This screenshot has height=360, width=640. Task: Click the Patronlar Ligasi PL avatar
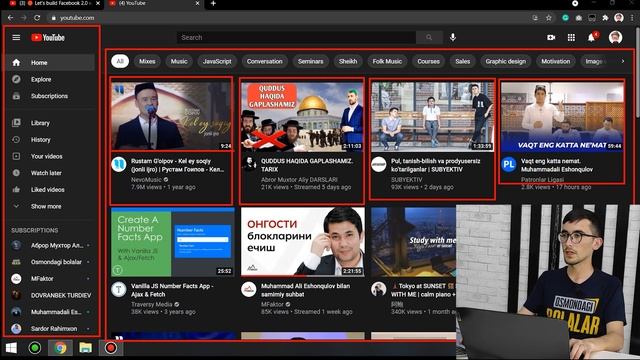(509, 164)
